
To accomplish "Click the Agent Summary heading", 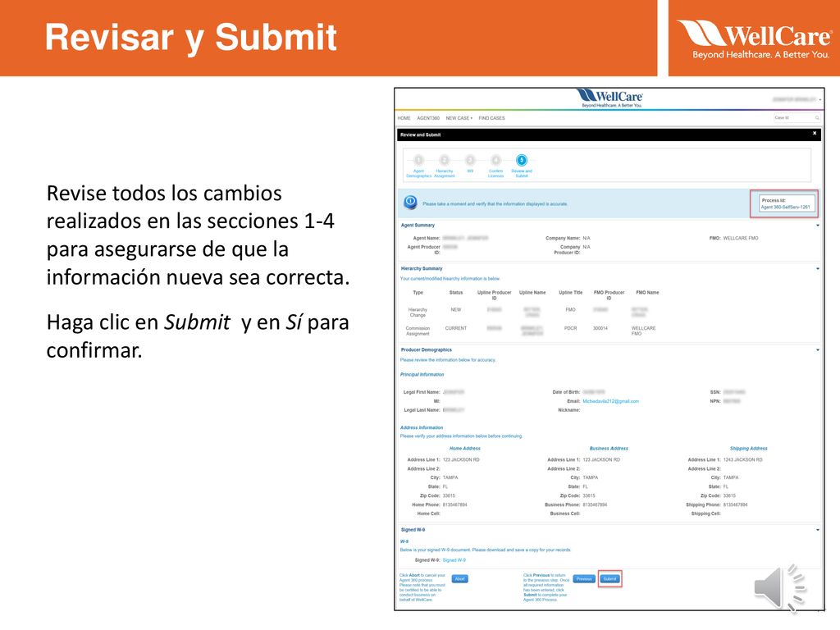I will (x=418, y=226).
